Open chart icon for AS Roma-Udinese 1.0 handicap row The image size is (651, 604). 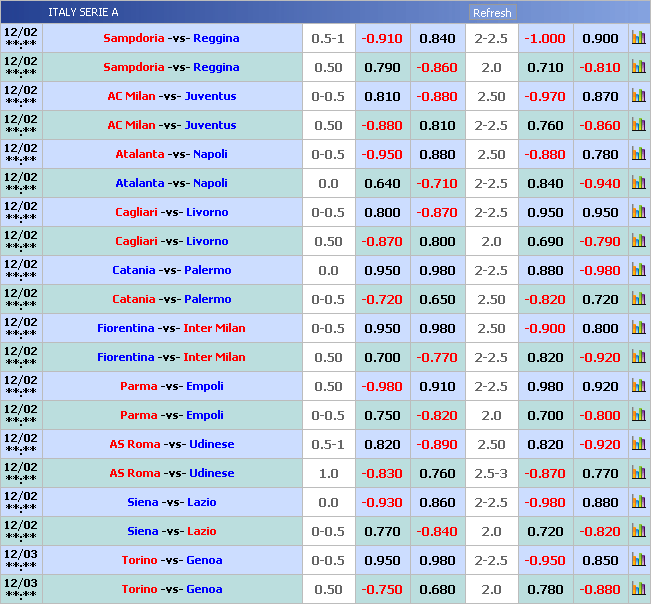(x=638, y=473)
